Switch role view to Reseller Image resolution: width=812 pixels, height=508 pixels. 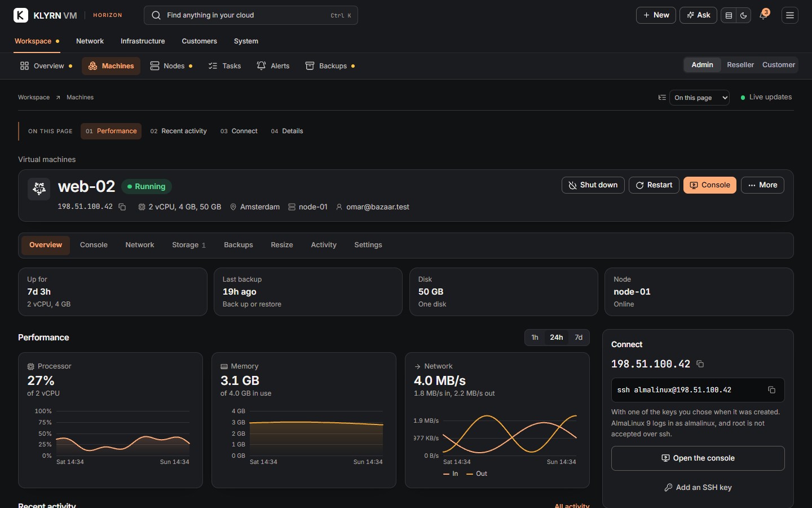click(x=740, y=65)
